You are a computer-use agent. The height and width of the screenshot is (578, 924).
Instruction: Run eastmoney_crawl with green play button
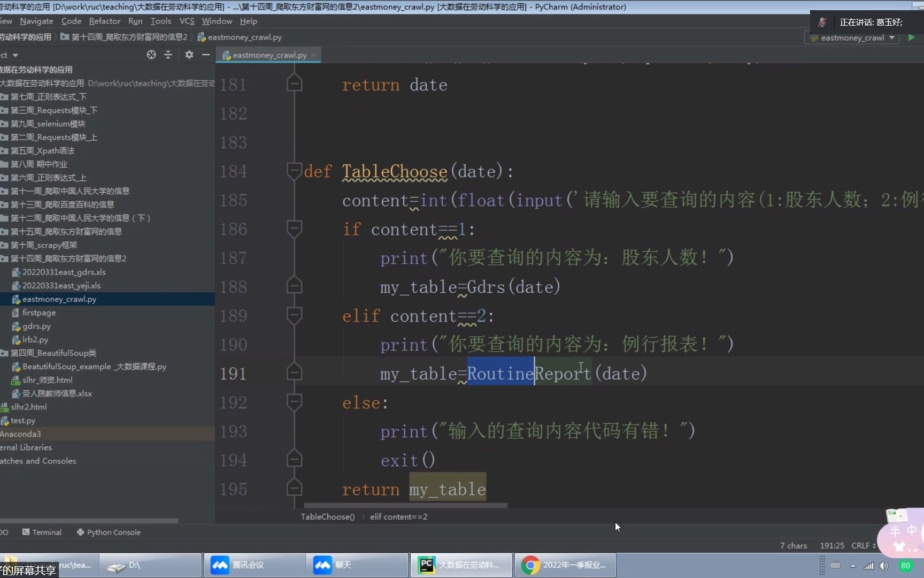[x=911, y=37]
